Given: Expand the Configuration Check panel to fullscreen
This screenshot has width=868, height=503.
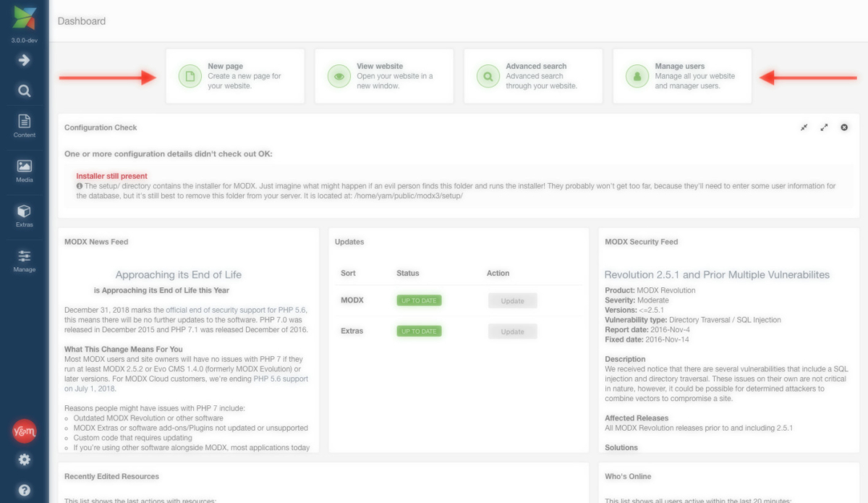Looking at the screenshot, I should (825, 127).
